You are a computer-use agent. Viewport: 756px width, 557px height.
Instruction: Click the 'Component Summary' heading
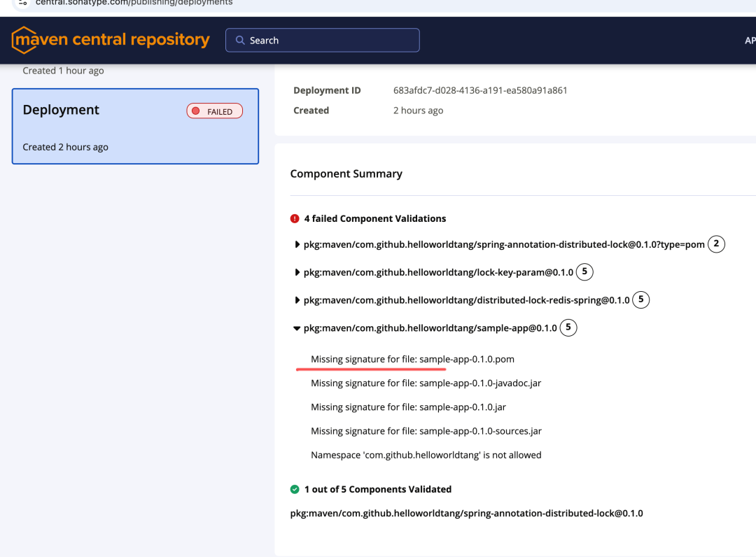[346, 174]
